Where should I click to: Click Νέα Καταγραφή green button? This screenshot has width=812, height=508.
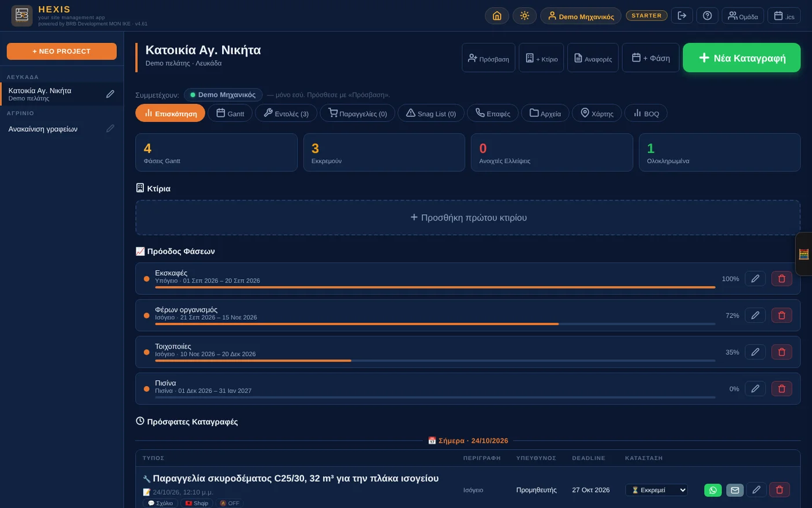coord(742,57)
